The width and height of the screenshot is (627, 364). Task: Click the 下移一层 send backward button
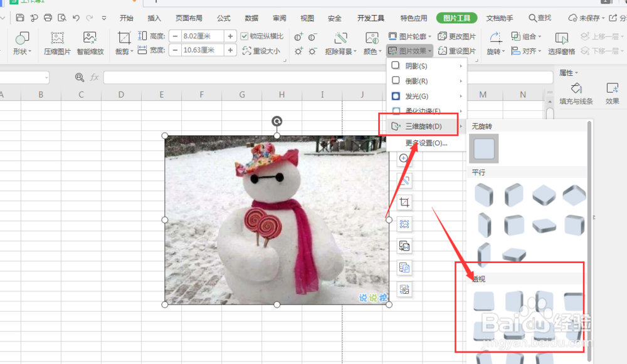pos(601,51)
